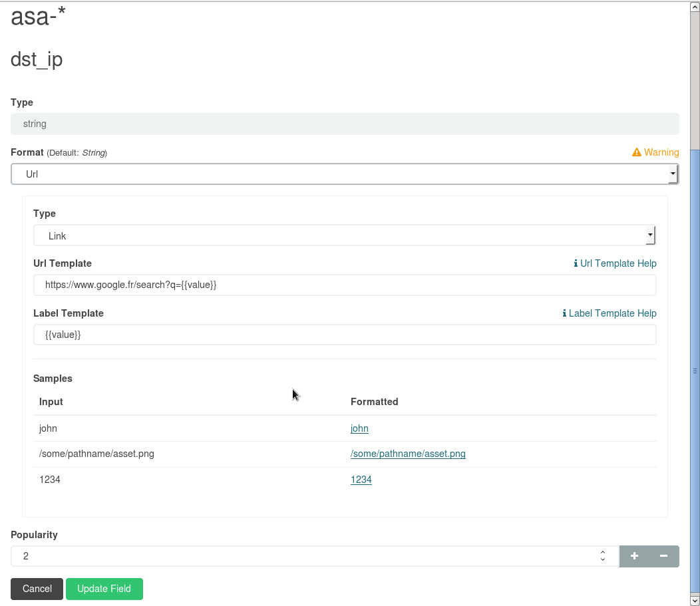
Task: Increase popularity with the plus button
Action: [634, 556]
